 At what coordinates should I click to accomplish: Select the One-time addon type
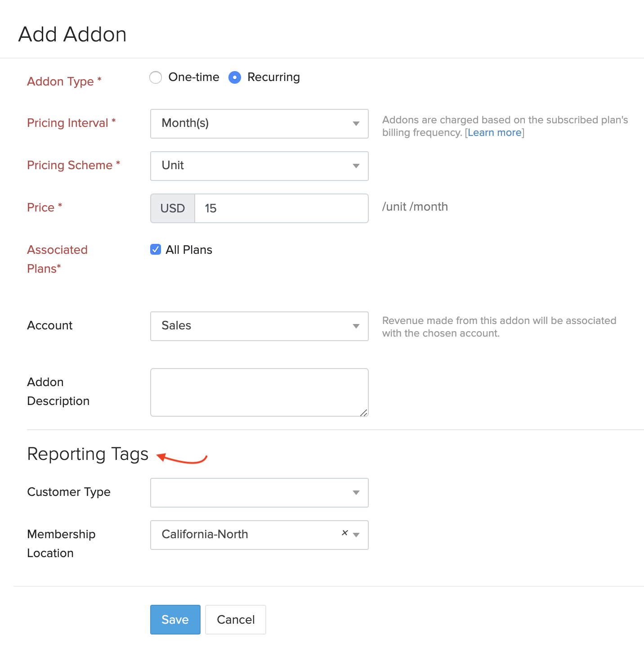[155, 77]
